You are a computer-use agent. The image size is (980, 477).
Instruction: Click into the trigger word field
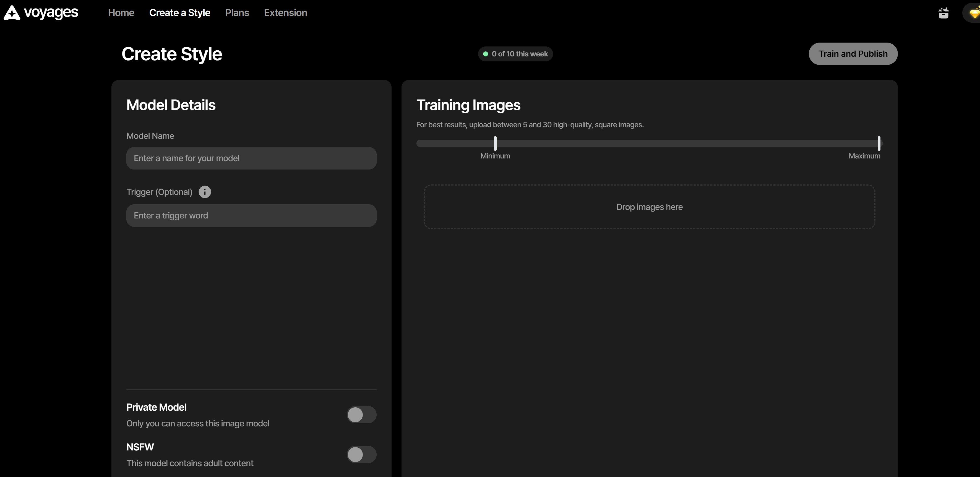coord(251,216)
